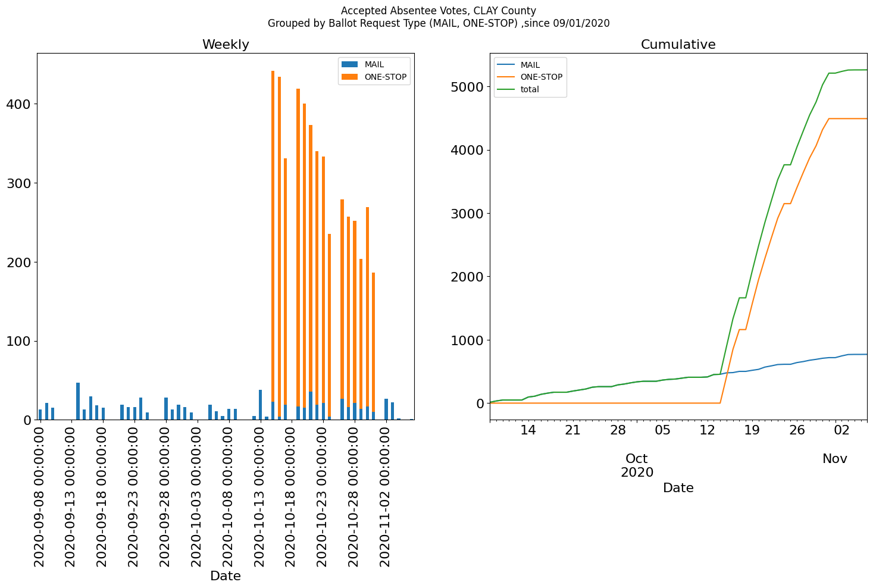Click Weekly y-axis tick label 200

pos(21,262)
